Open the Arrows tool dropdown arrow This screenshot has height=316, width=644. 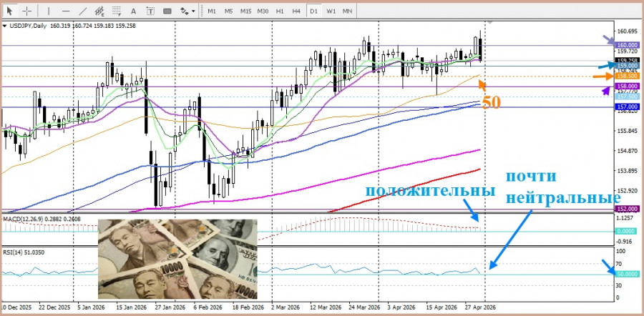coord(193,11)
